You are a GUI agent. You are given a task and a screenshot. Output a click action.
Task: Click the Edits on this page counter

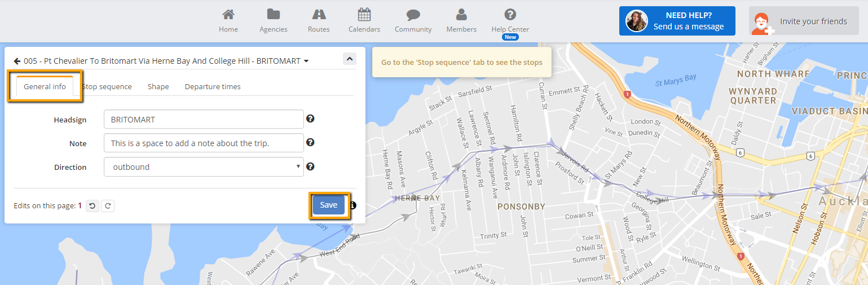[x=48, y=206]
